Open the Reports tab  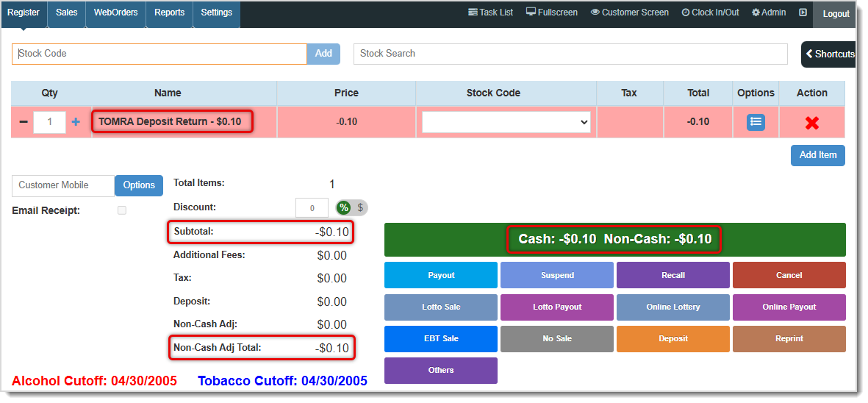169,13
